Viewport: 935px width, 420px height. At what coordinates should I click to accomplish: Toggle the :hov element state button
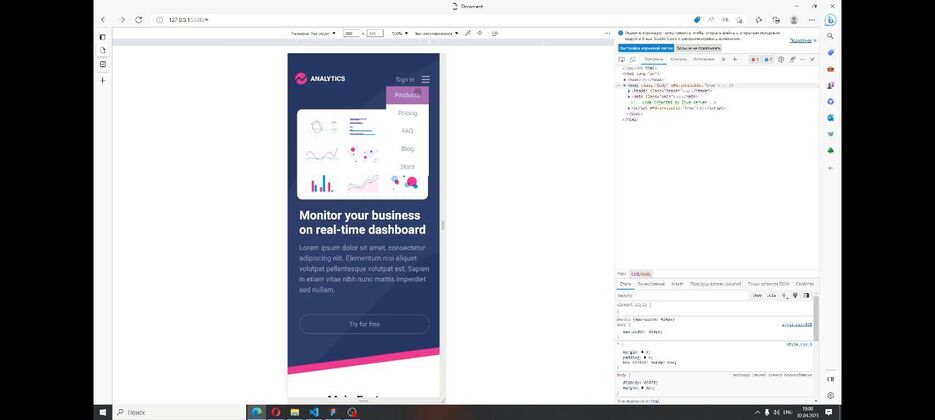click(x=757, y=295)
